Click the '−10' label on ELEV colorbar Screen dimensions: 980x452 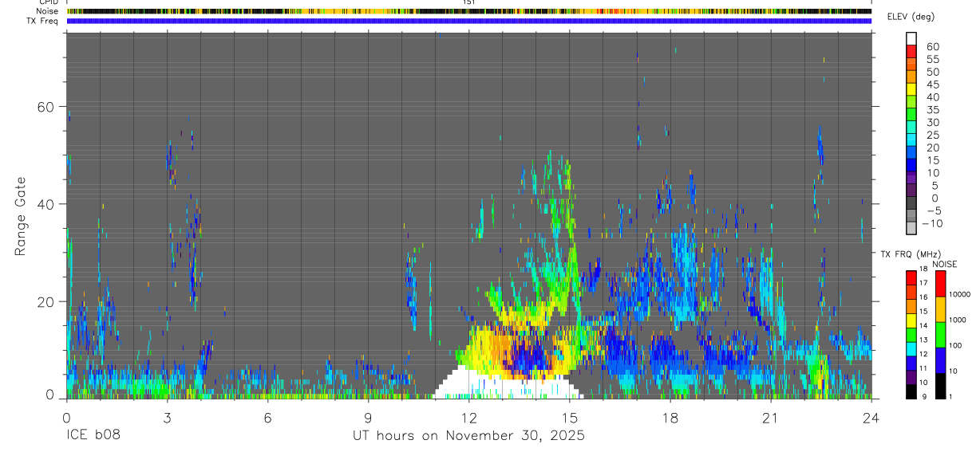[932, 223]
